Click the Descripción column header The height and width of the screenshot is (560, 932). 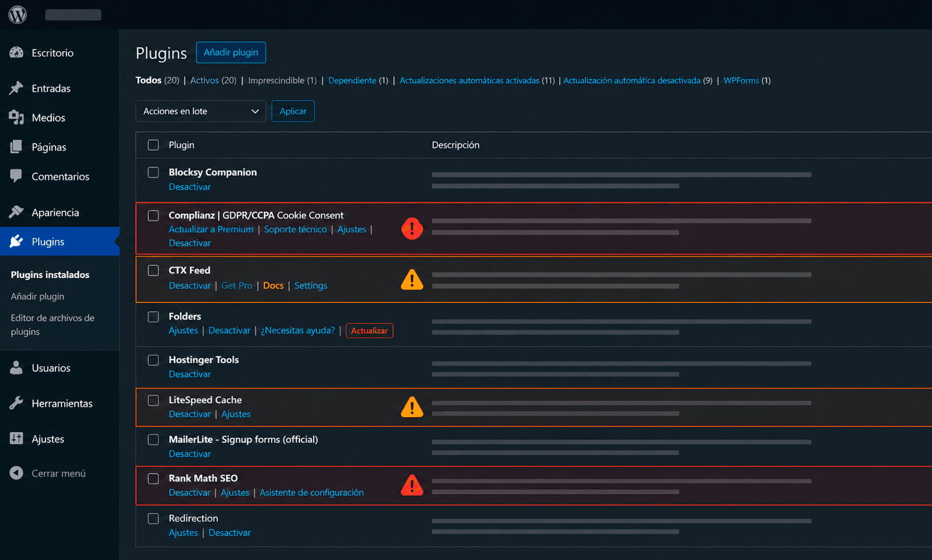(455, 145)
